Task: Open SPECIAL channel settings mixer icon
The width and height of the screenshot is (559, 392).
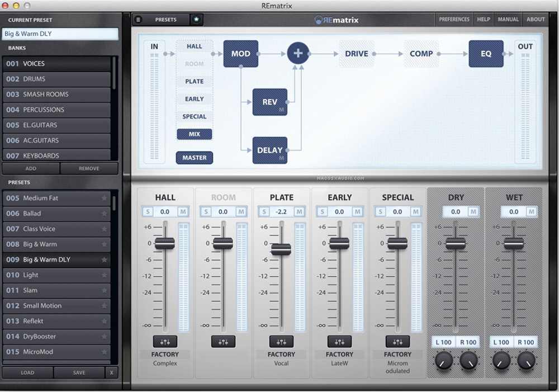Action: pyautogui.click(x=397, y=342)
